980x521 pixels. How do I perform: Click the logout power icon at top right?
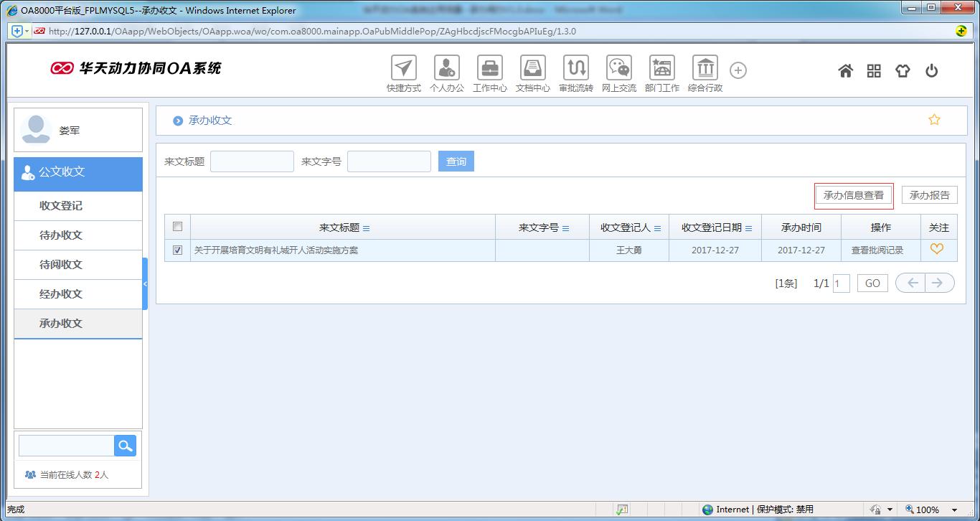pos(931,70)
